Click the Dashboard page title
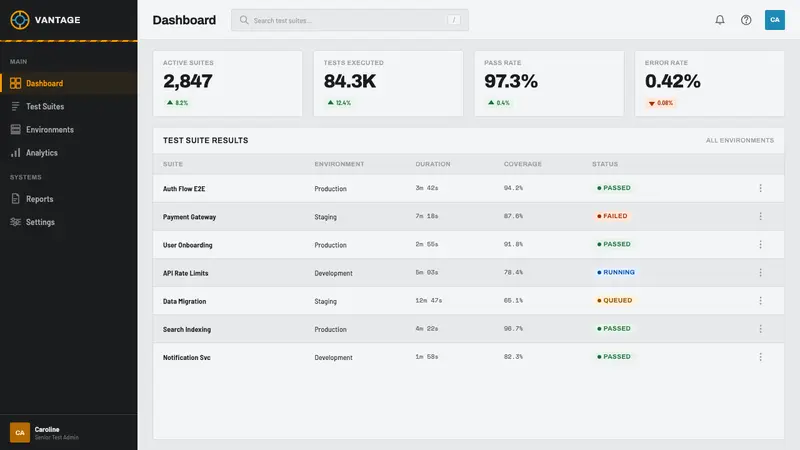The height and width of the screenshot is (450, 800). click(x=184, y=20)
